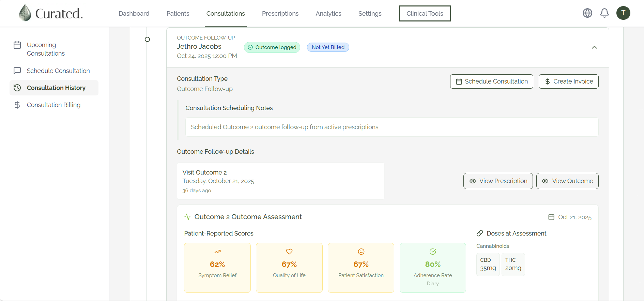This screenshot has height=301, width=644.
Task: Open Clinical Tools
Action: click(x=425, y=13)
